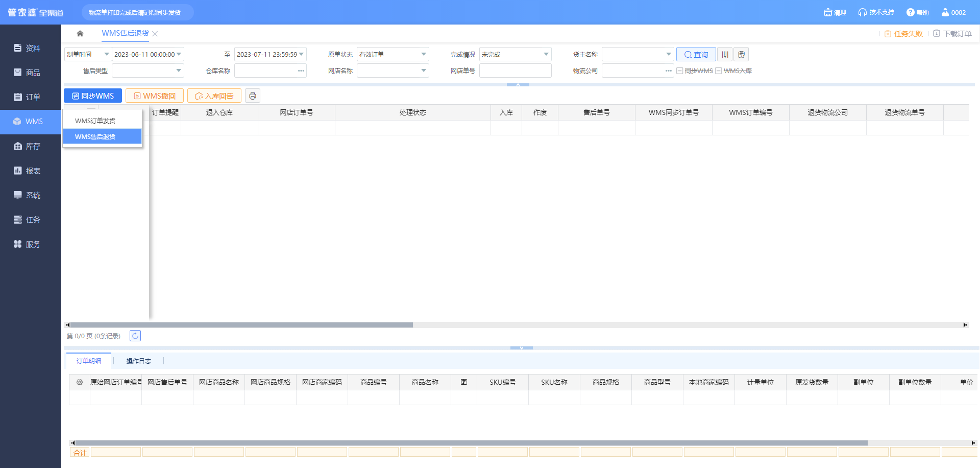Click the 退入仓库 column header

219,112
